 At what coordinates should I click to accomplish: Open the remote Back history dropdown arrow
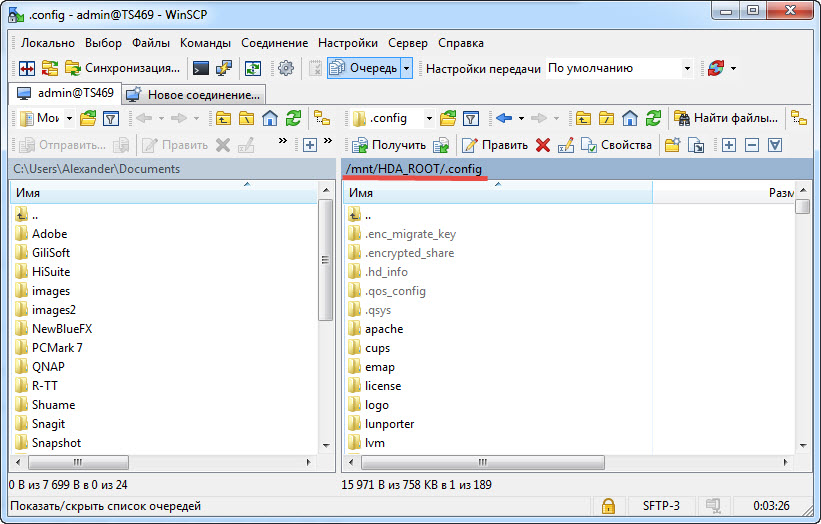(522, 118)
